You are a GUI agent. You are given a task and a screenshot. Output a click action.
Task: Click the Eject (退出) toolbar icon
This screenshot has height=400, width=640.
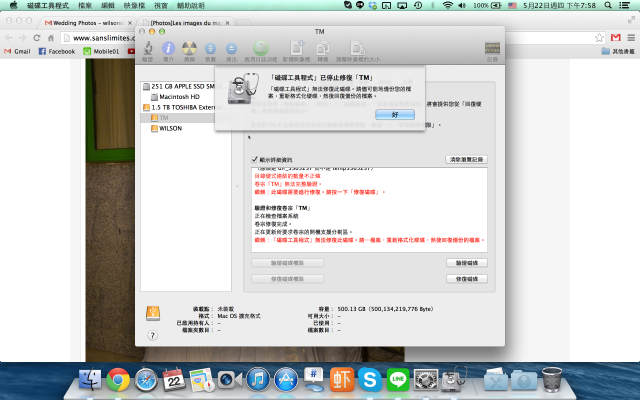click(x=231, y=49)
